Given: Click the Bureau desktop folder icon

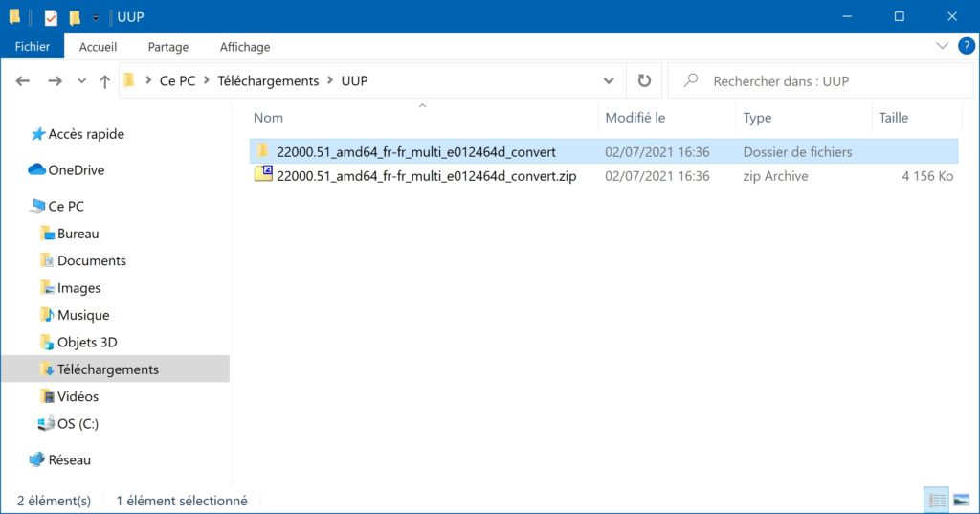Looking at the screenshot, I should (x=48, y=234).
